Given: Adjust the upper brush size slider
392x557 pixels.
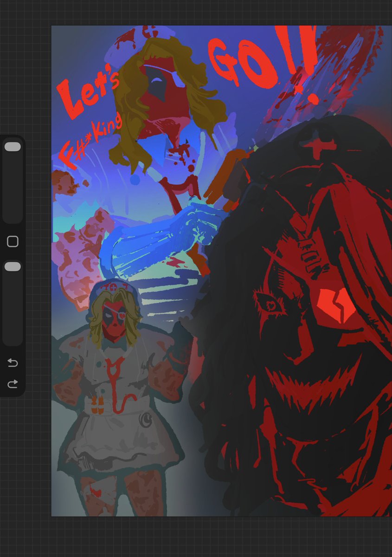Looking at the screenshot, I should [x=13, y=181].
